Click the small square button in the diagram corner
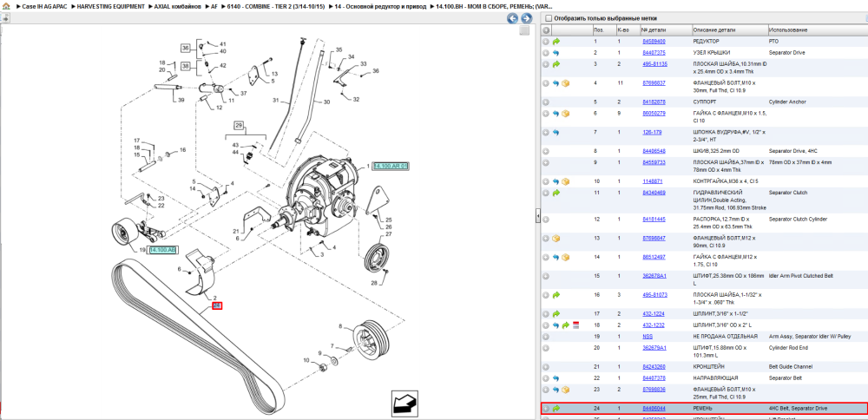 click(523, 31)
